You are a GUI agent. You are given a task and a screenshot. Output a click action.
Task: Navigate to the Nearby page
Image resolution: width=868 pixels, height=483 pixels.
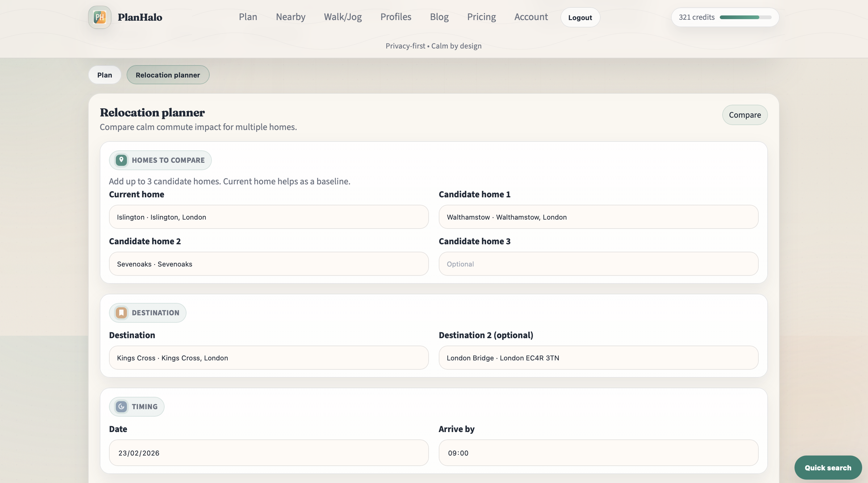click(x=291, y=17)
